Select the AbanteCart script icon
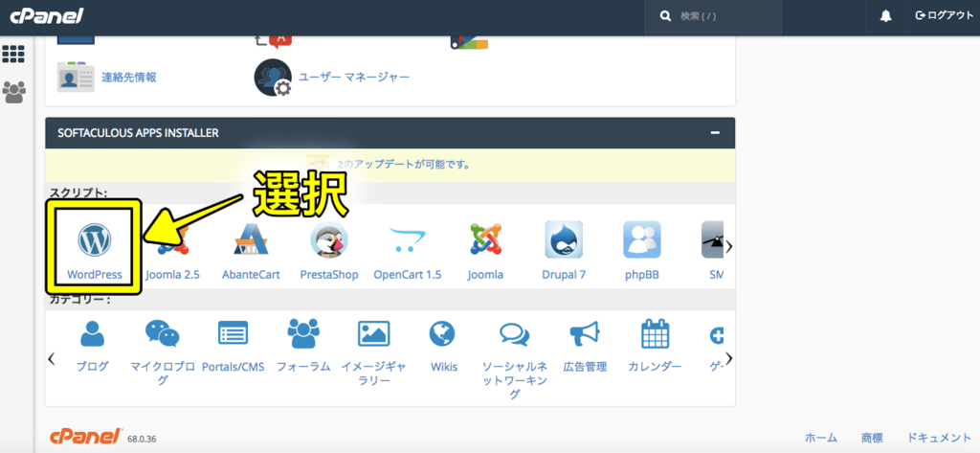980x453 pixels. (251, 239)
